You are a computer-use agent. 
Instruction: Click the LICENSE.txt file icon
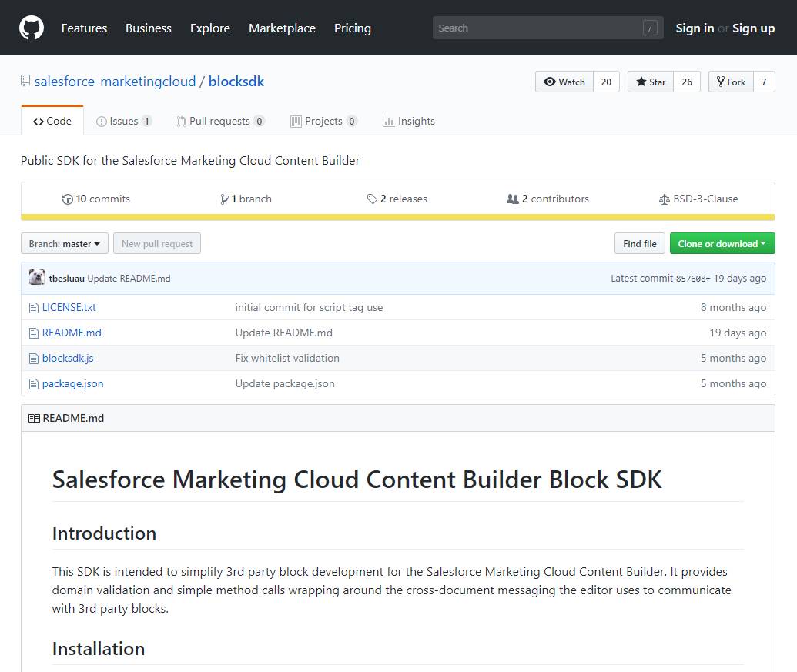coord(33,308)
